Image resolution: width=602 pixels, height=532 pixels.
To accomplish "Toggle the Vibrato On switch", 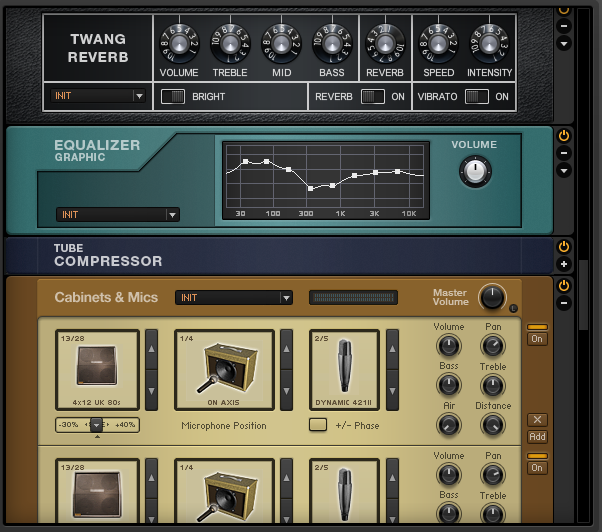I will [475, 97].
